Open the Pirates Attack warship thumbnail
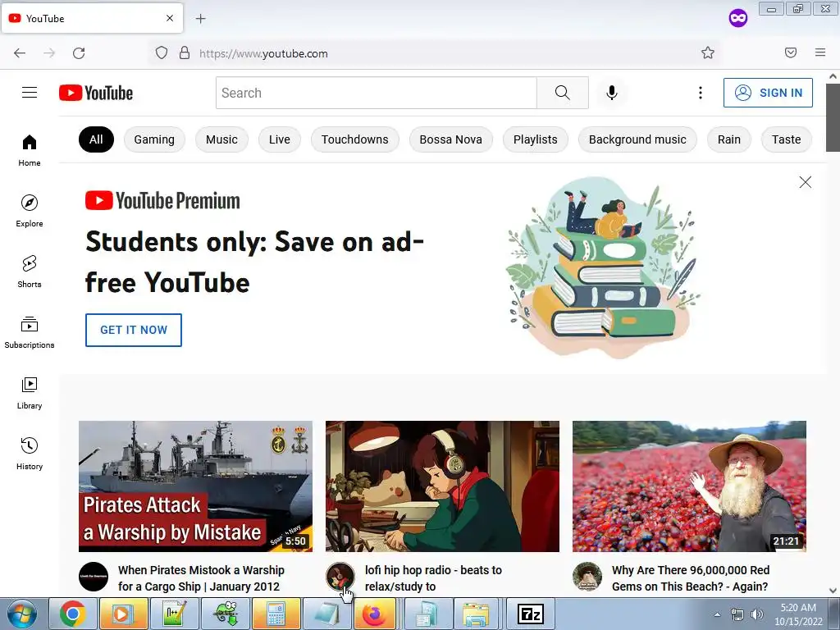Viewport: 840px width, 630px height. coord(195,486)
